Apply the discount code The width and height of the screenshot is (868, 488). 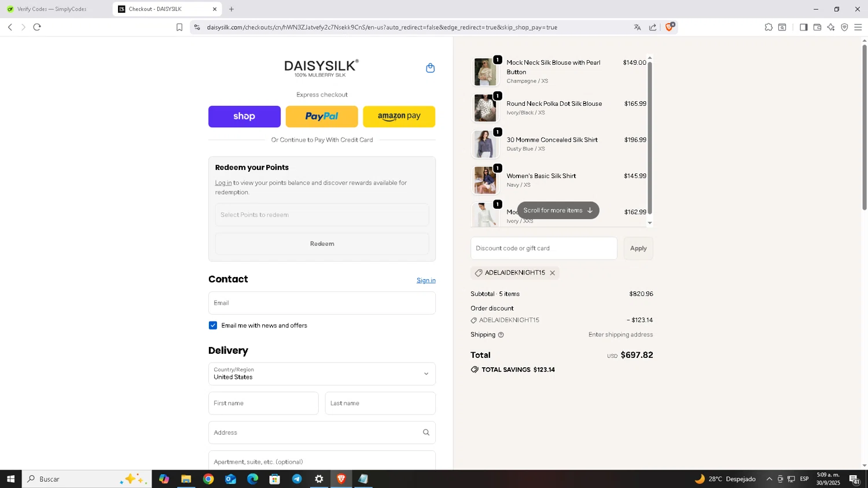[x=638, y=248]
